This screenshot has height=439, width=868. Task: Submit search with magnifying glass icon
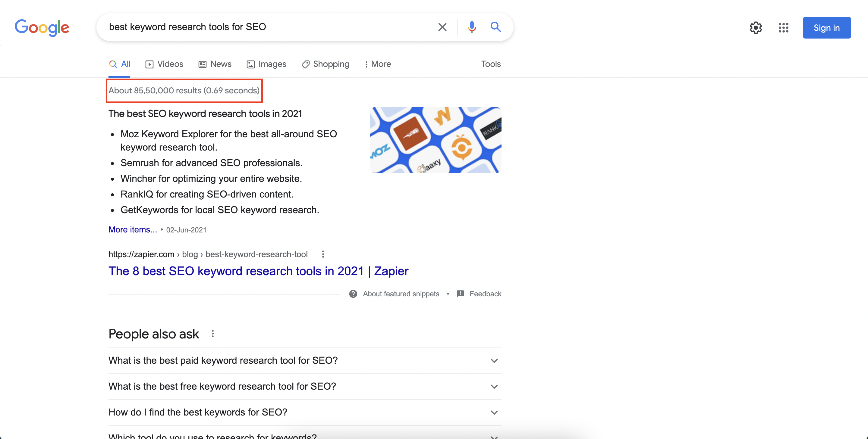click(495, 26)
